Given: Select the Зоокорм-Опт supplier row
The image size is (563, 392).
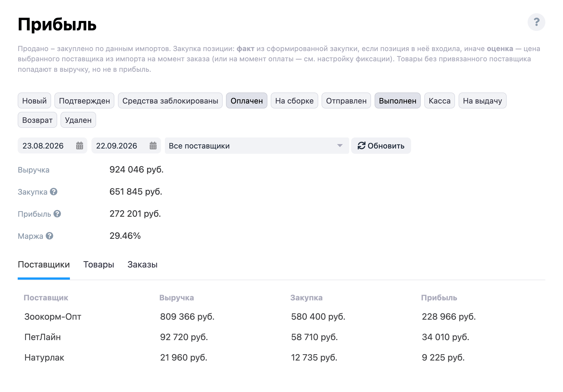Looking at the screenshot, I should pyautogui.click(x=281, y=317).
